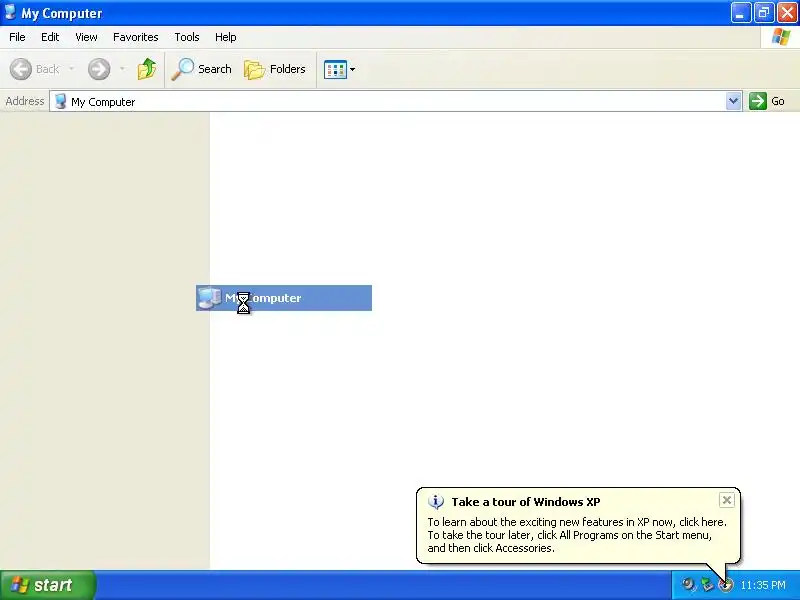Click the Windows XP tour tray icon
Image resolution: width=800 pixels, height=600 pixels.
[x=726, y=585]
